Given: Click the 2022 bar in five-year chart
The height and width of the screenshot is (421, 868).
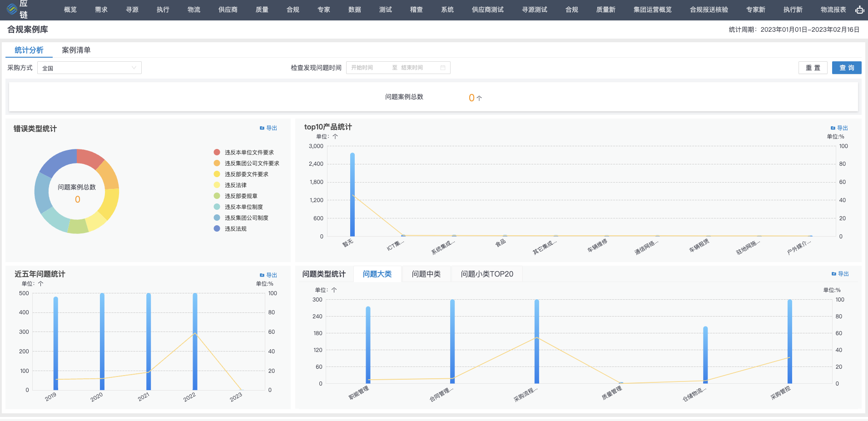Looking at the screenshot, I should (195, 342).
